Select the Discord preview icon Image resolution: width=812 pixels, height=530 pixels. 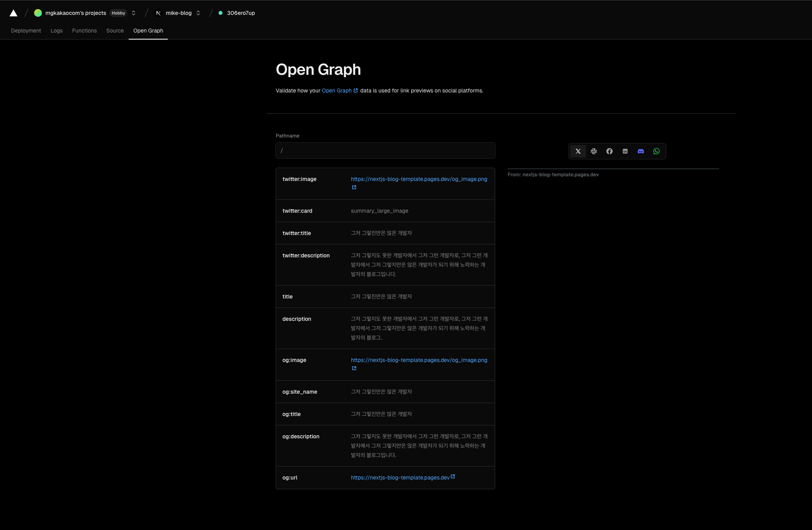point(641,151)
